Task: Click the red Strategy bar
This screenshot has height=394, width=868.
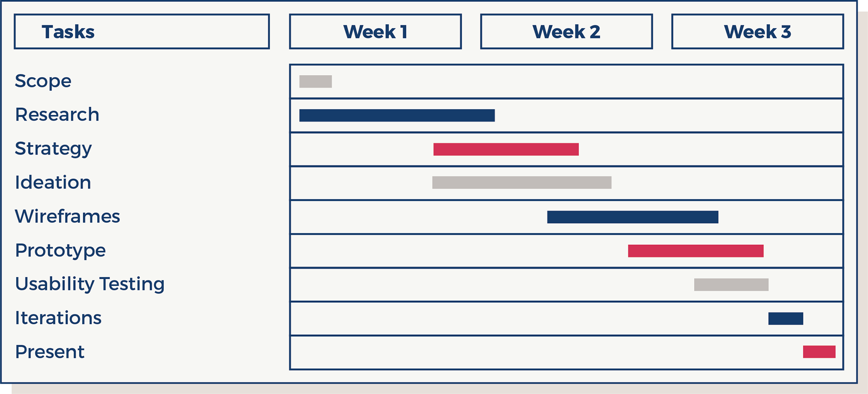Action: tap(506, 149)
